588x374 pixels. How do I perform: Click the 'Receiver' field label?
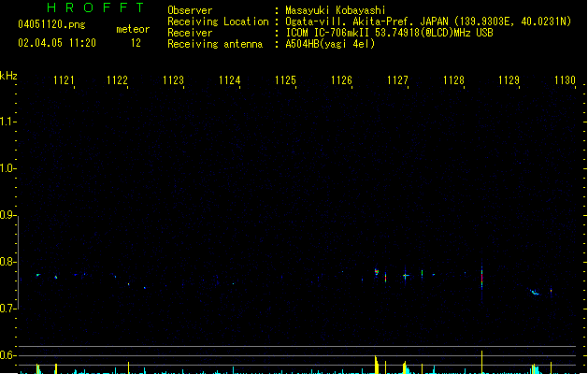click(190, 33)
